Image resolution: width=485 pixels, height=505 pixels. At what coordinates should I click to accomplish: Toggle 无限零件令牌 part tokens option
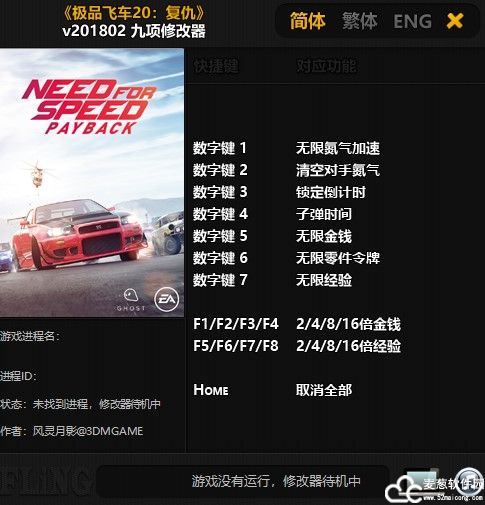click(x=338, y=258)
